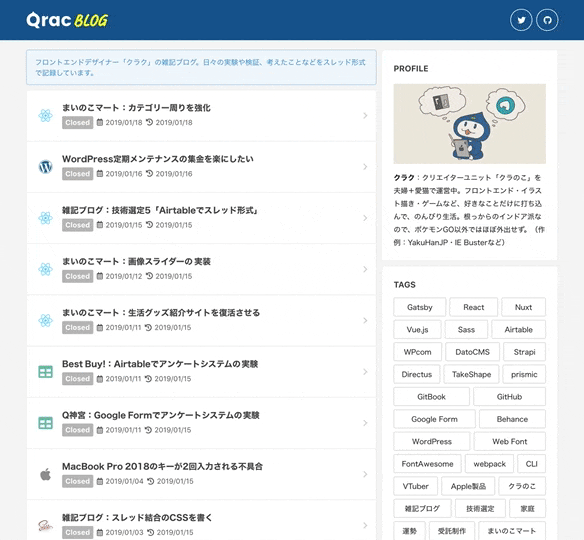The height and width of the screenshot is (540, 584).
Task: Filter by WPcom tag
Action: pyautogui.click(x=418, y=352)
